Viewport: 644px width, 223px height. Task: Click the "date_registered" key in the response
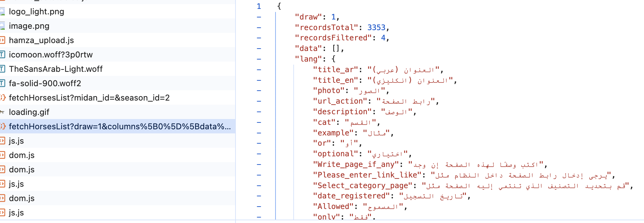(352, 196)
